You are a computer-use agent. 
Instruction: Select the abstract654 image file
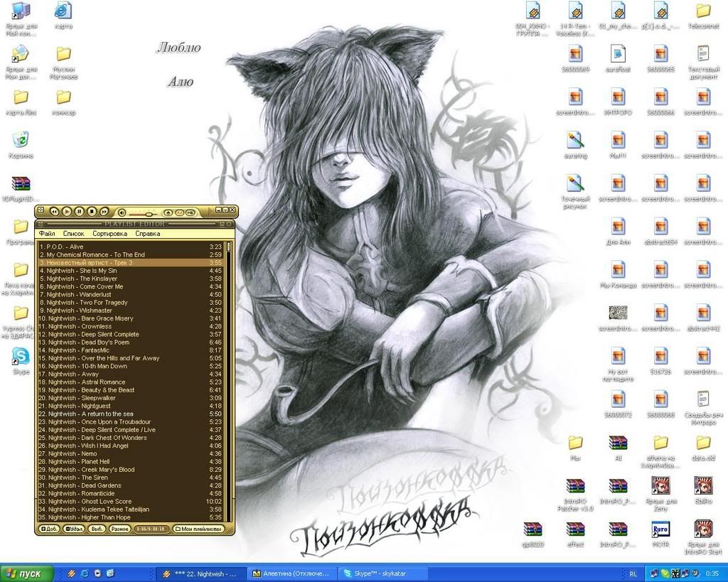[x=660, y=231]
